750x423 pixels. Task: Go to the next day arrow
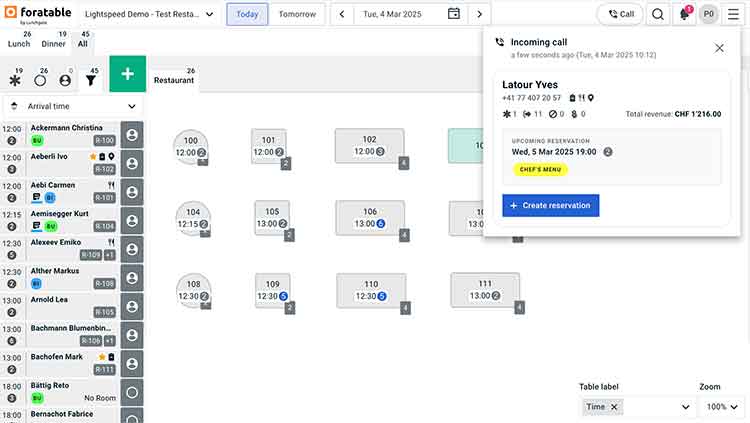click(x=480, y=14)
